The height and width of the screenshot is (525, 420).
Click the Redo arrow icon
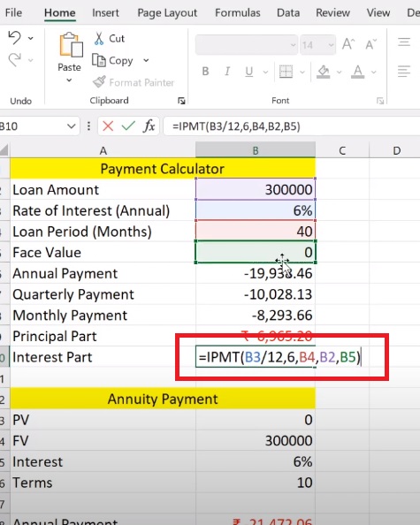[x=14, y=60]
